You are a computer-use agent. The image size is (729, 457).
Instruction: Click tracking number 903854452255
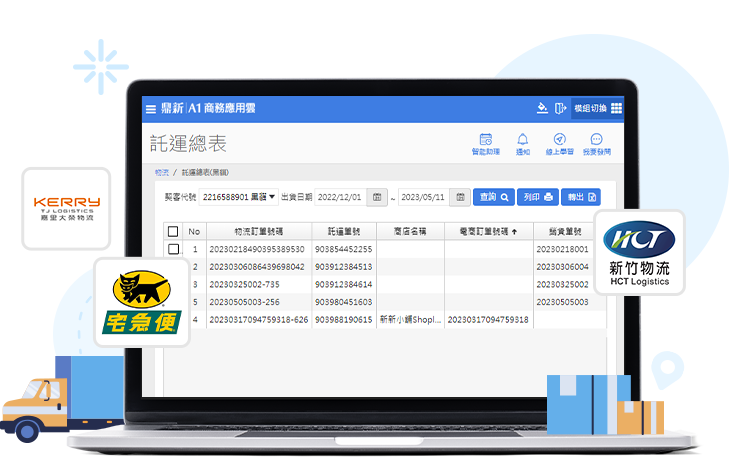pos(344,249)
